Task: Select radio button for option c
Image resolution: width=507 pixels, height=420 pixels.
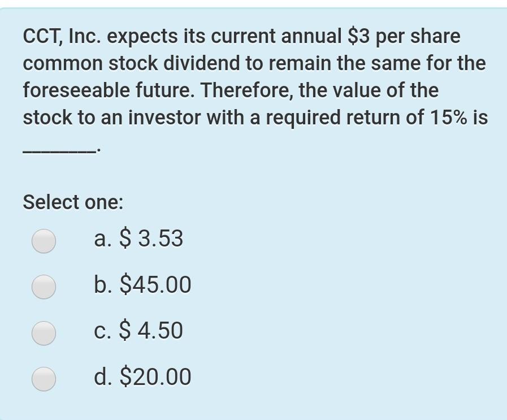Action: (44, 331)
